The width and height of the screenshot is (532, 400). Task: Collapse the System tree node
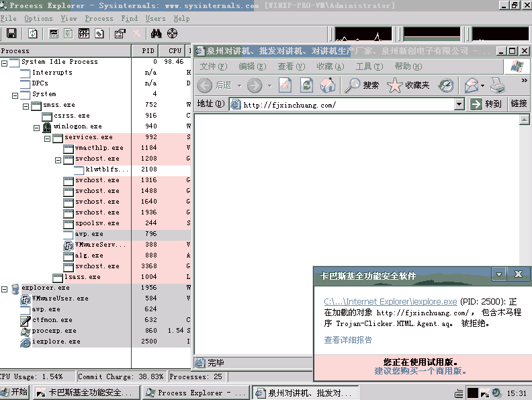(x=15, y=95)
